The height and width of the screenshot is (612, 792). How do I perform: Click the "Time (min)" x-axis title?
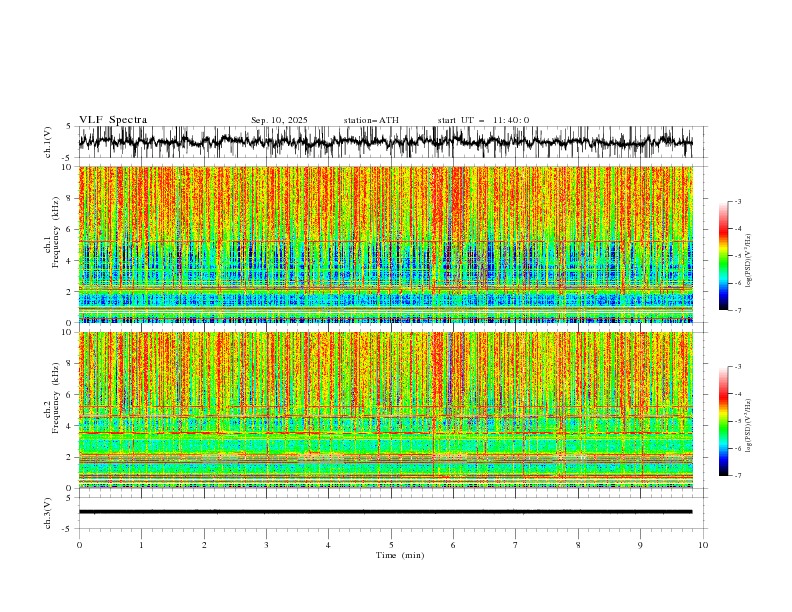pyautogui.click(x=400, y=555)
